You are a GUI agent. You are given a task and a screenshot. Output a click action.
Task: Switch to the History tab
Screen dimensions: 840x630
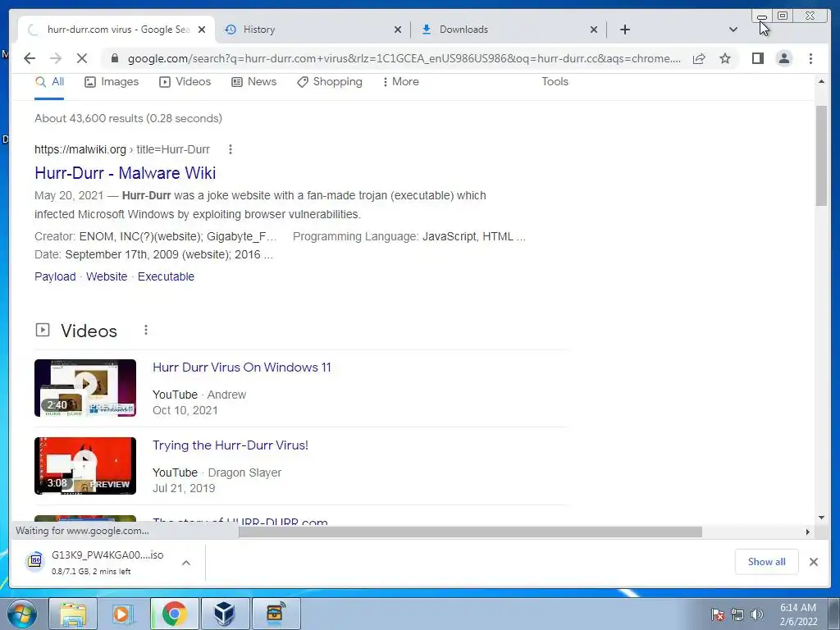coord(313,30)
